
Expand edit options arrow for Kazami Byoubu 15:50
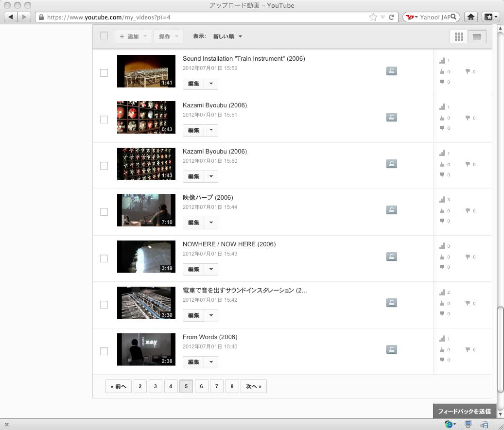pos(211,176)
